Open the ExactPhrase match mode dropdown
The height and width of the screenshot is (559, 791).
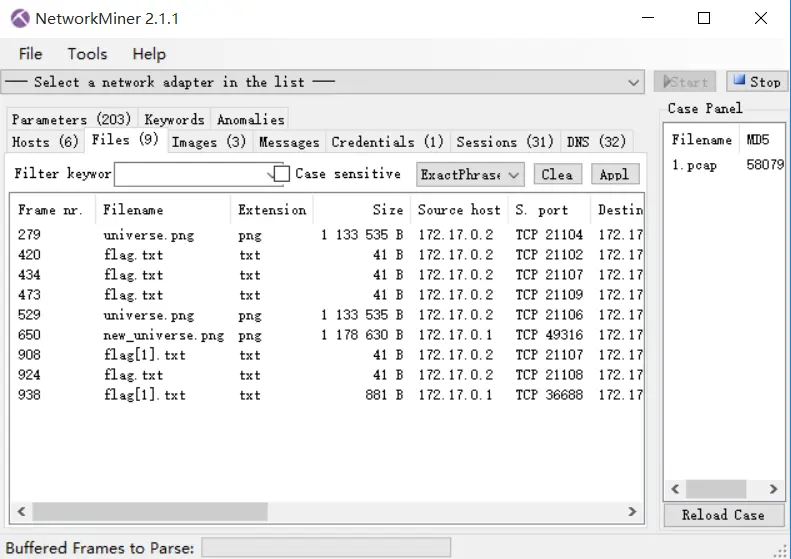470,175
